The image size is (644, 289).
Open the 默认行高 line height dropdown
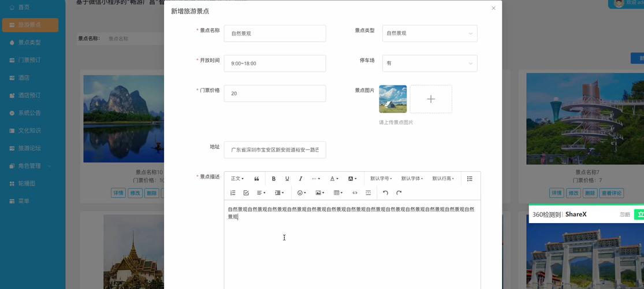click(x=443, y=179)
